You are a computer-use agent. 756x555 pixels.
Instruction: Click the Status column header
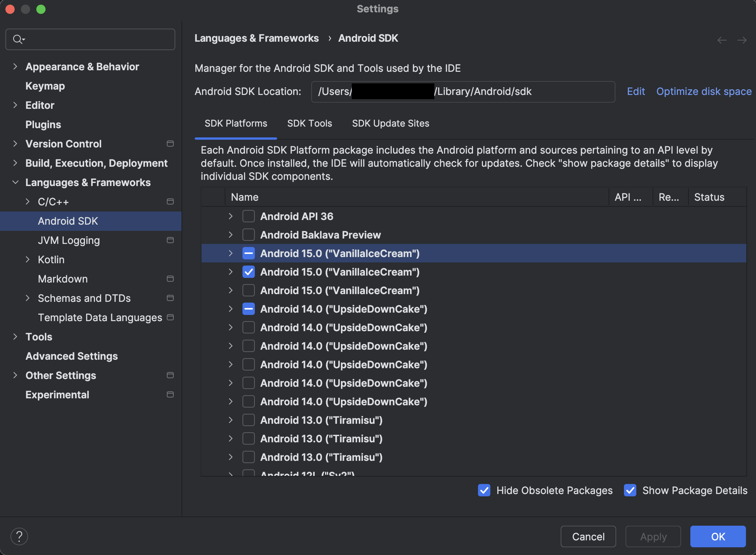tap(717, 197)
